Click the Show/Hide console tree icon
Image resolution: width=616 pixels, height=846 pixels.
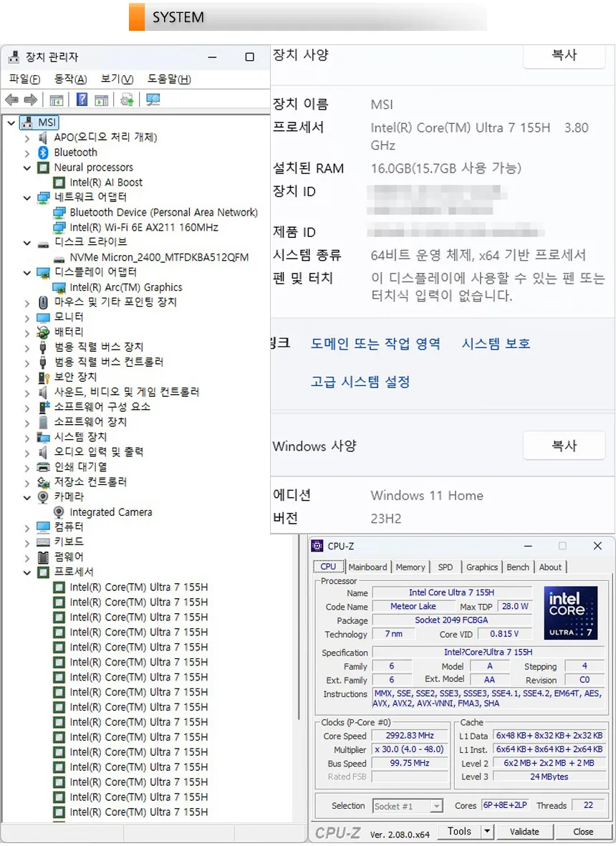(57, 100)
